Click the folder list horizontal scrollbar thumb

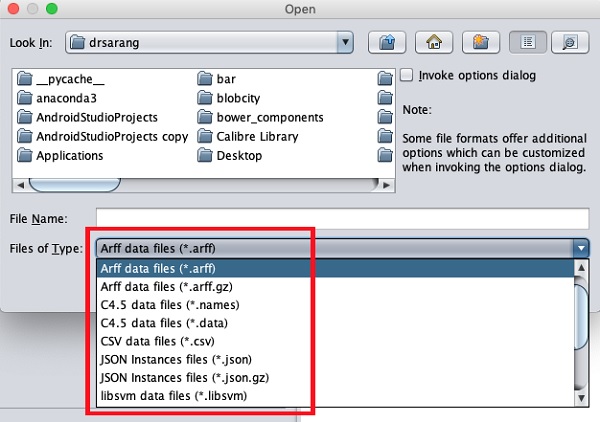(x=75, y=185)
